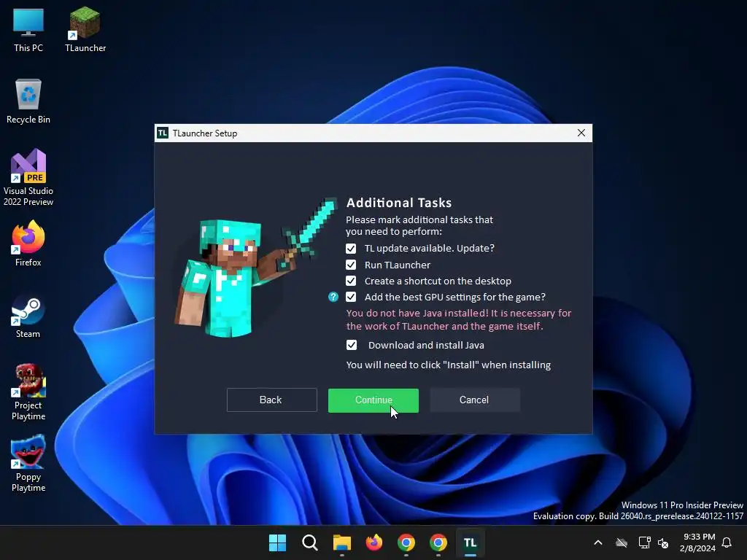Image resolution: width=747 pixels, height=560 pixels.
Task: Toggle Create a shortcut on desktop checkbox
Action: 351,281
